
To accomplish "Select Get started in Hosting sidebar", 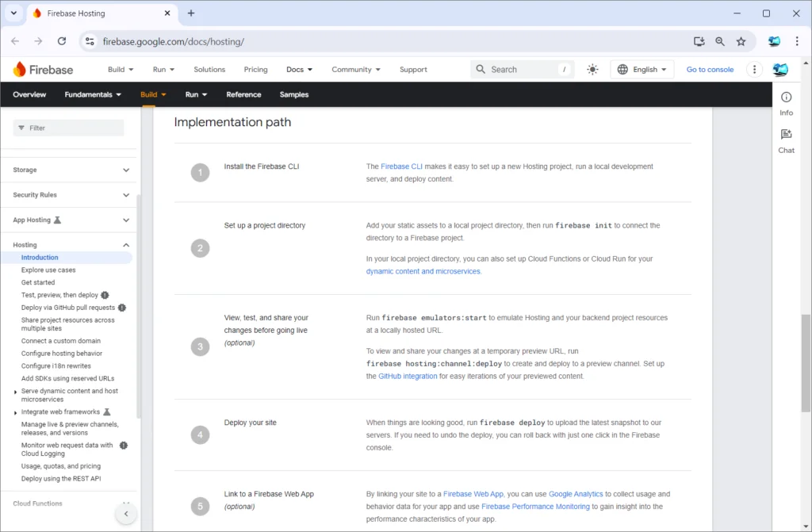I will [x=38, y=283].
